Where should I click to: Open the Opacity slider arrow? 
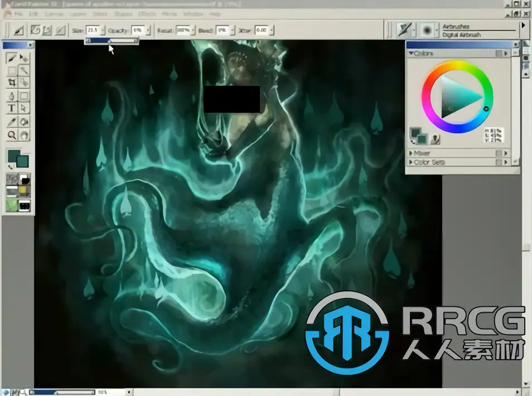click(x=148, y=30)
